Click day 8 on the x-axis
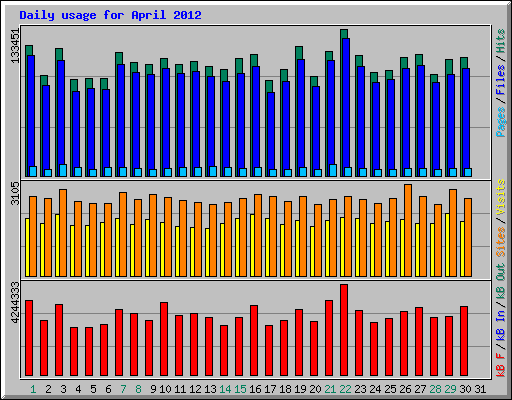The width and height of the screenshot is (512, 400). coord(138,389)
